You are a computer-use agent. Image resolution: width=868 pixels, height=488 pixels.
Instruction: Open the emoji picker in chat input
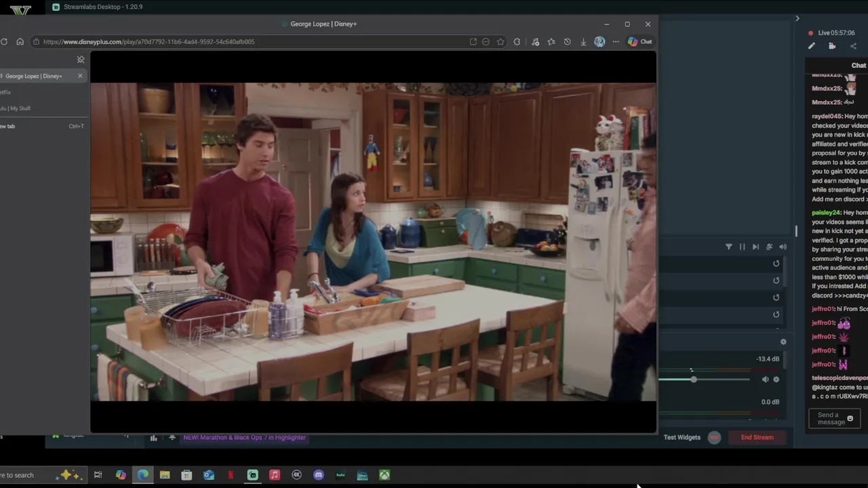[850, 419]
